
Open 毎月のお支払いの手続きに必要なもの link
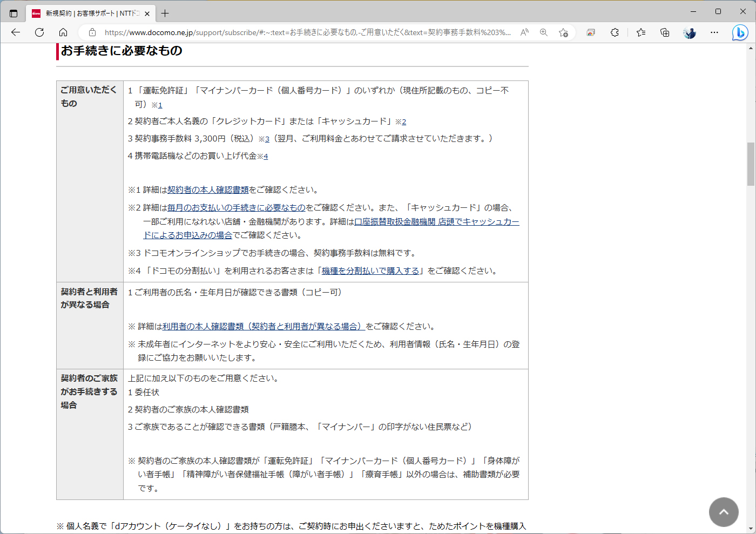tap(237, 208)
